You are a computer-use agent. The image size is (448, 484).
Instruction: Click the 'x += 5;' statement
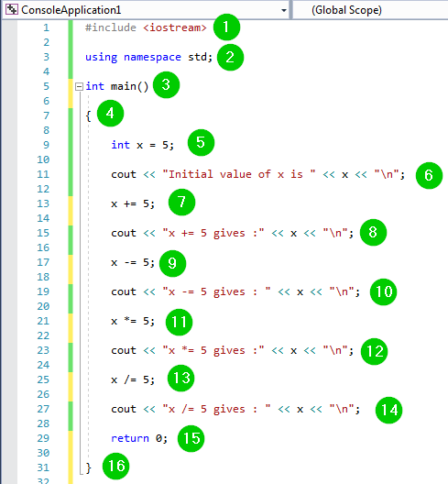coord(133,203)
